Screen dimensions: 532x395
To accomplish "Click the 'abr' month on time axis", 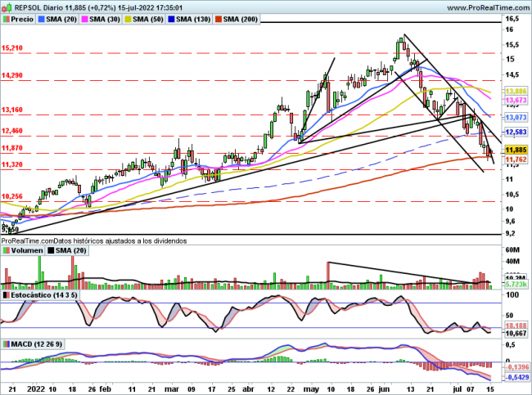I will tap(250, 389).
